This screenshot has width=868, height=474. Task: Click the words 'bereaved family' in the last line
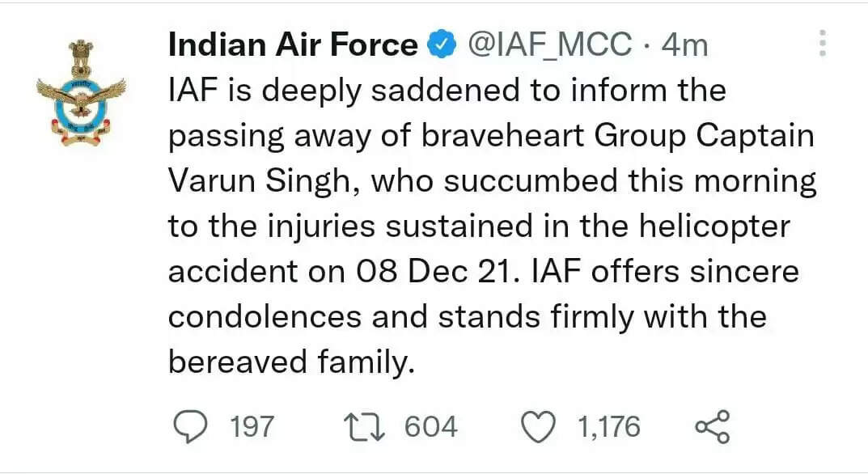point(290,362)
